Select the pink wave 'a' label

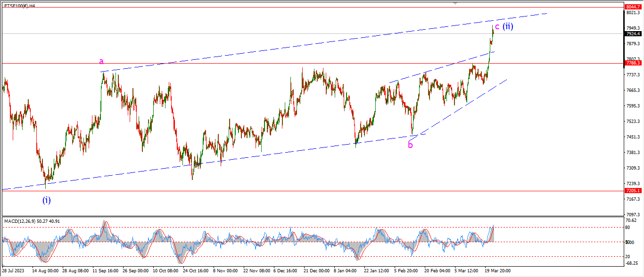(101, 61)
